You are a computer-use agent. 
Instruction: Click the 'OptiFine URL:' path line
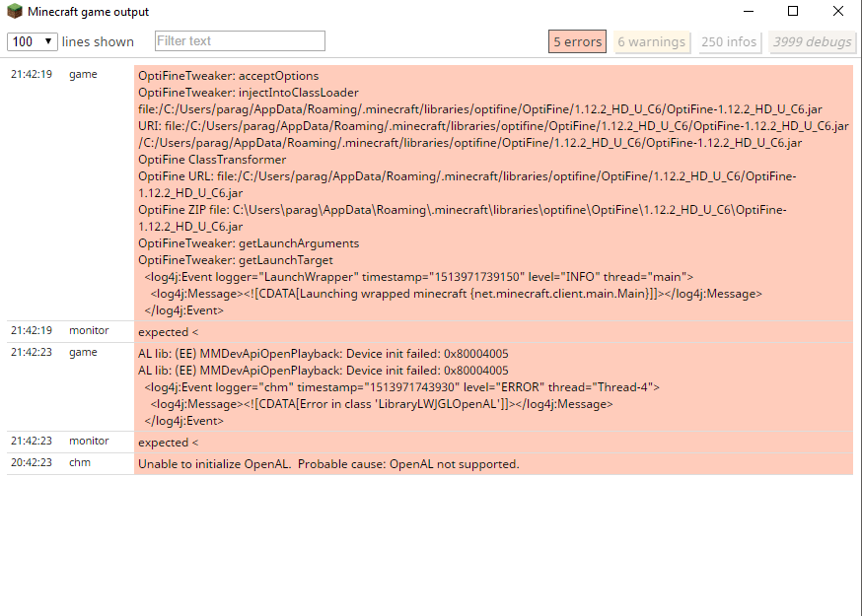pyautogui.click(x=467, y=184)
